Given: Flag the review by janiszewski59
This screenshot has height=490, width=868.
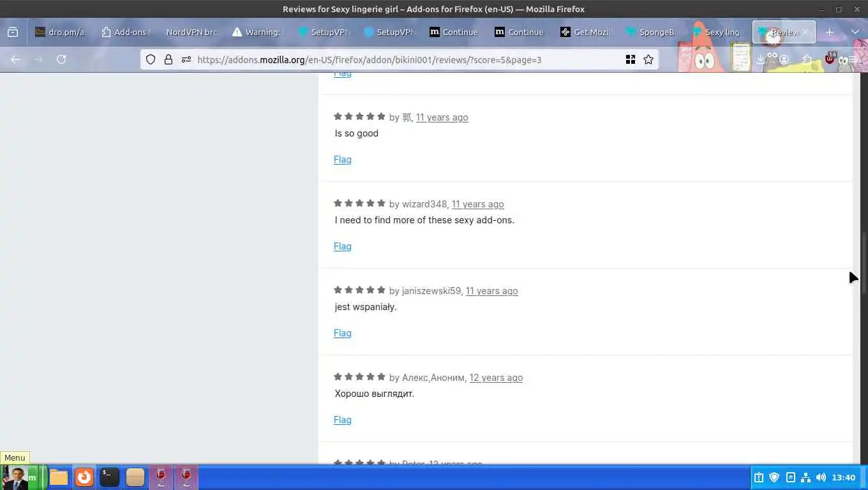Looking at the screenshot, I should 343,333.
